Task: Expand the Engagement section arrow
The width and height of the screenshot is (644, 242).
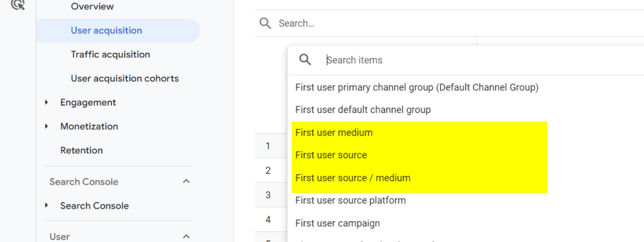Action: pos(47,102)
